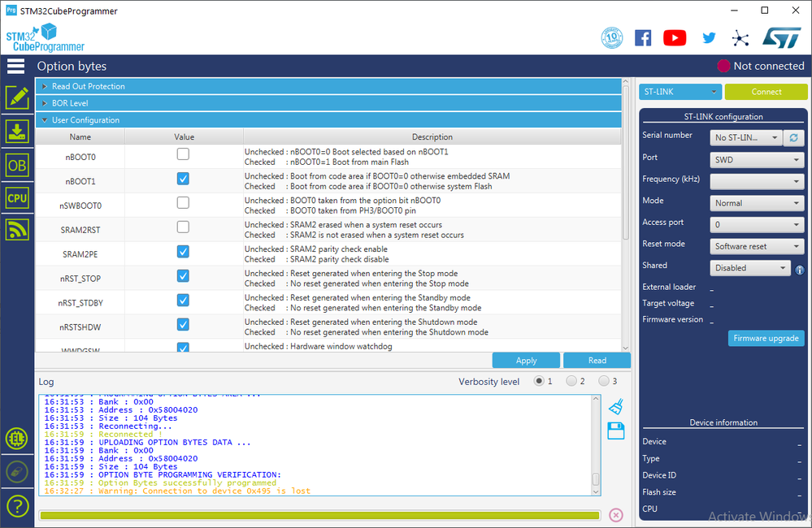The height and width of the screenshot is (528, 812).
Task: Open the ST-LINK interface dropdown
Action: pos(680,92)
